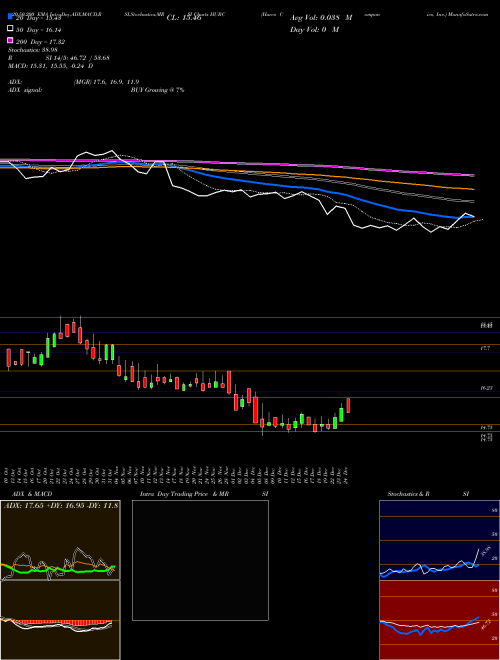Click the ADX indicator chart panel

coord(60,540)
